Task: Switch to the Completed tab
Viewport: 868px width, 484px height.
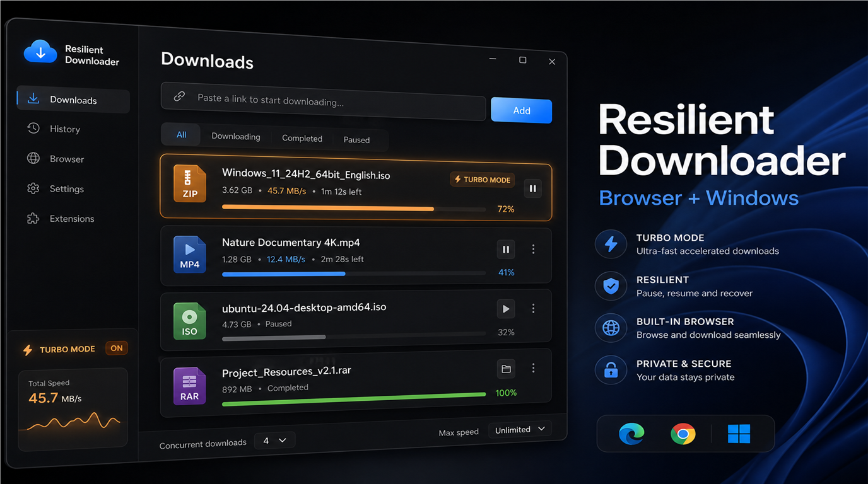Action: click(x=302, y=138)
